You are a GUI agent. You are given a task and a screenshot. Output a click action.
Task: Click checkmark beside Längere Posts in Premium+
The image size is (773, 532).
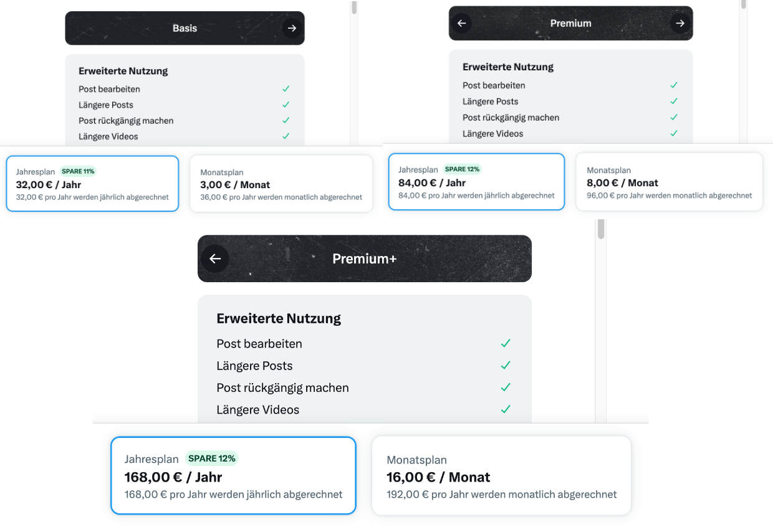point(506,365)
